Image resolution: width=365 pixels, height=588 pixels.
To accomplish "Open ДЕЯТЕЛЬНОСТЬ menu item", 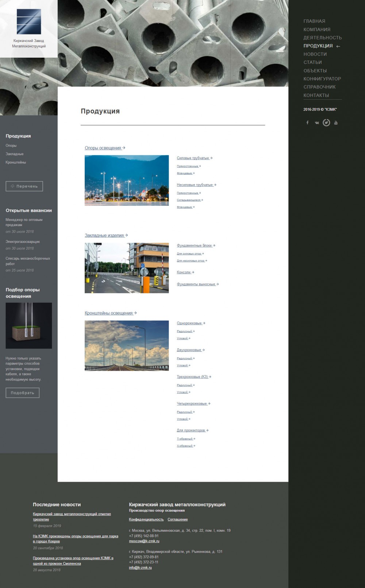I will pyautogui.click(x=323, y=38).
